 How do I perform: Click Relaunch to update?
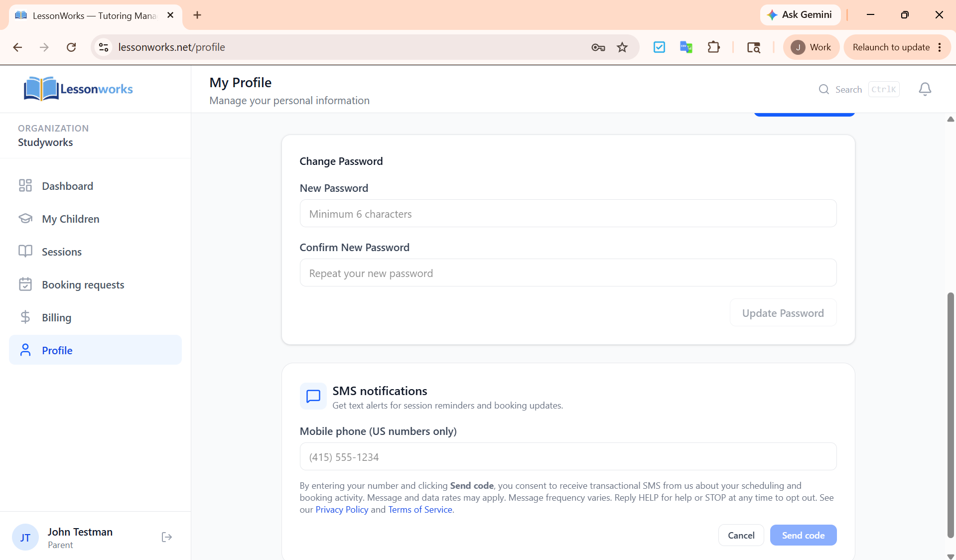coord(891,47)
